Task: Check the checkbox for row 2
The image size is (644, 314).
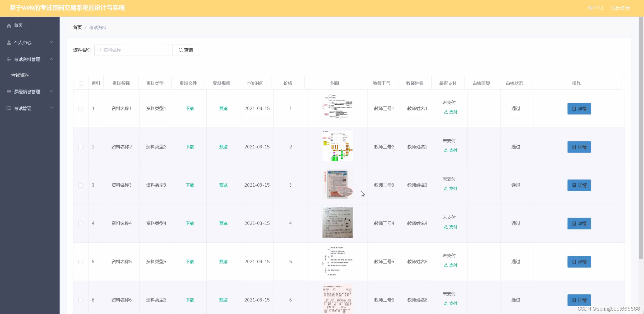Action: [81, 147]
